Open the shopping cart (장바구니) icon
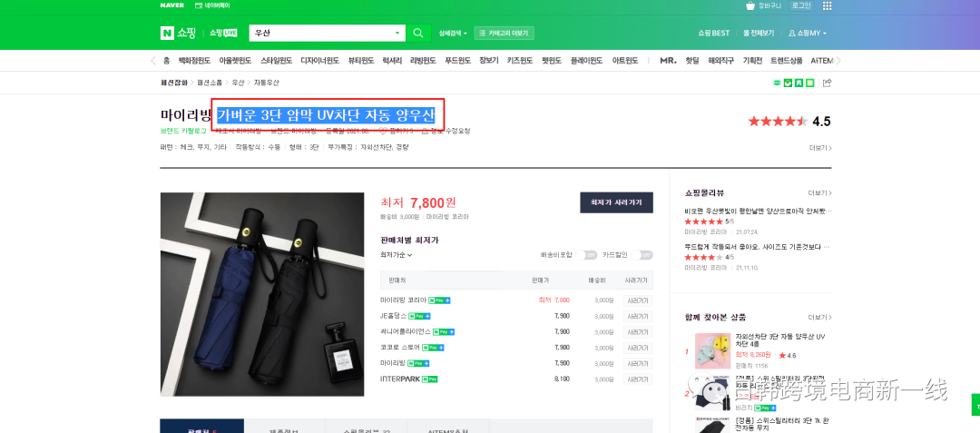This screenshot has height=433, width=980. tap(750, 5)
